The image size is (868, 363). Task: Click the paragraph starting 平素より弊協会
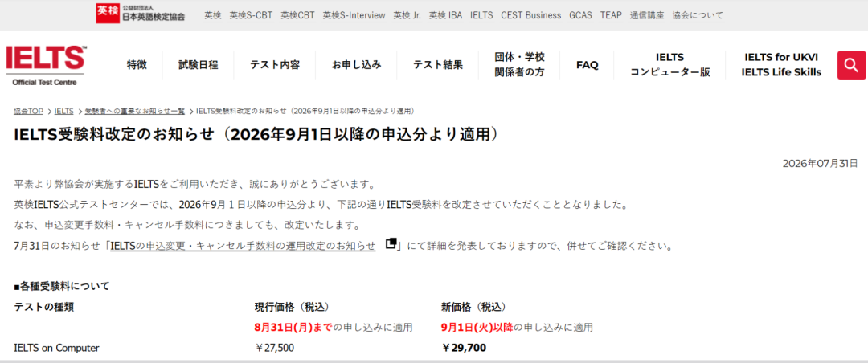click(x=194, y=183)
